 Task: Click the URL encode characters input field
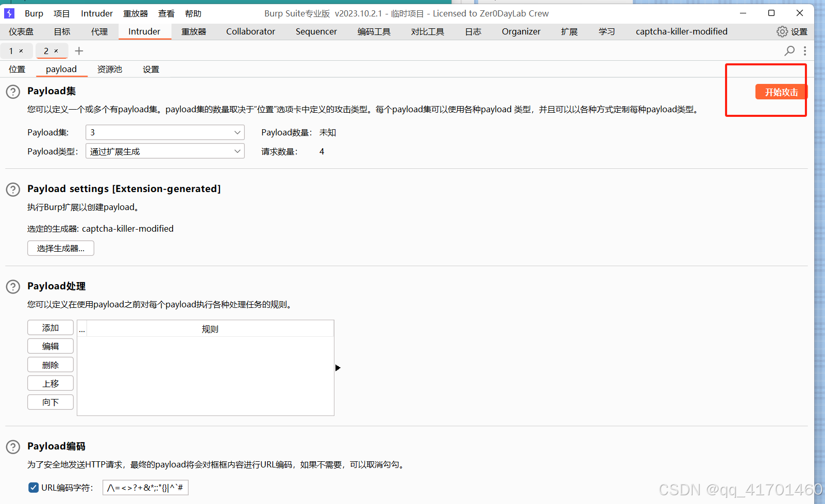146,488
